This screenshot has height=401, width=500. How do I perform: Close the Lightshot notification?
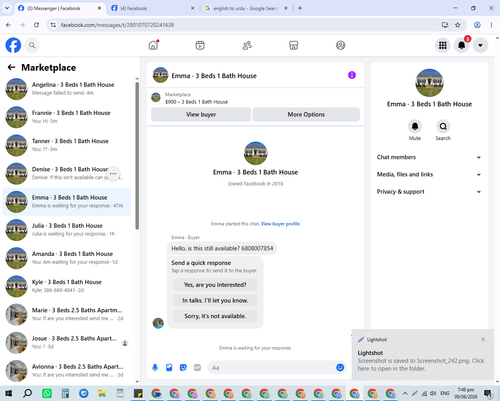pos(483,339)
